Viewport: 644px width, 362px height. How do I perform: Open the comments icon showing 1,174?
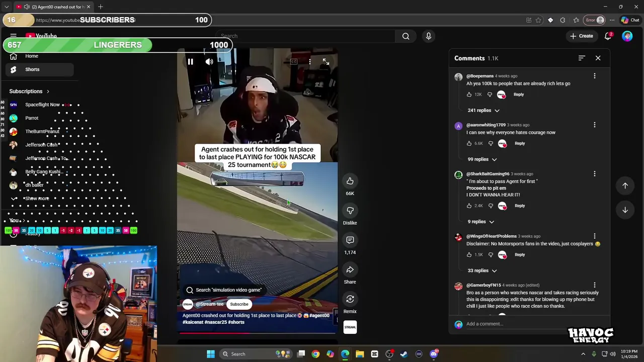click(350, 240)
